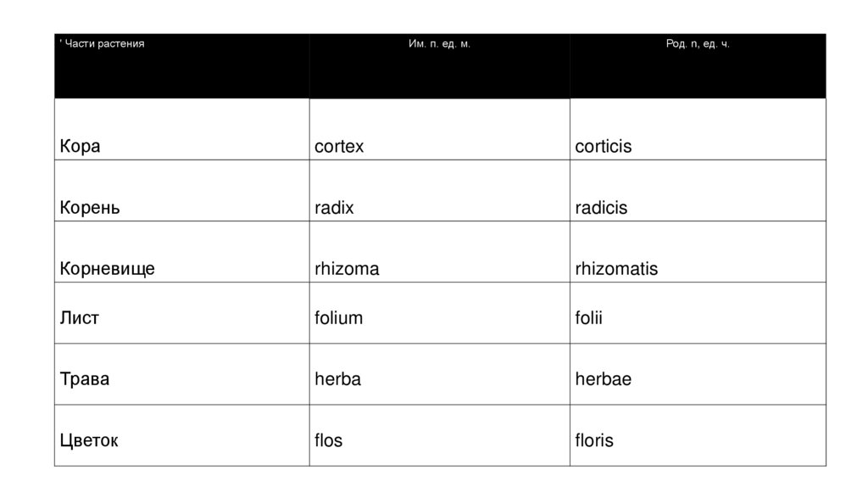Select the 'Кора' table cell

pyautogui.click(x=81, y=147)
